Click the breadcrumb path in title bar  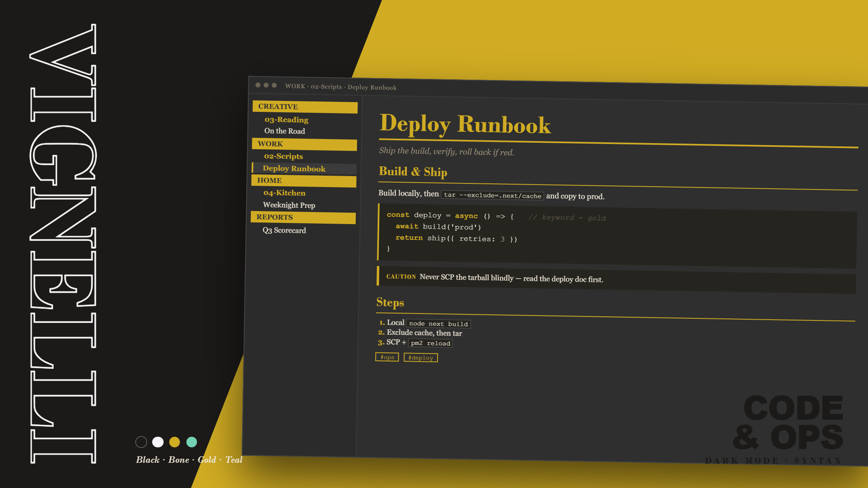coord(341,87)
